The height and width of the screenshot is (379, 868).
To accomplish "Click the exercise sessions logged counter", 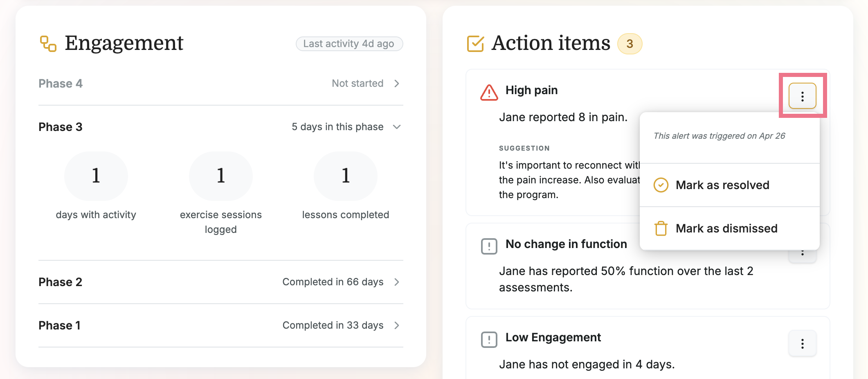I will point(221,176).
